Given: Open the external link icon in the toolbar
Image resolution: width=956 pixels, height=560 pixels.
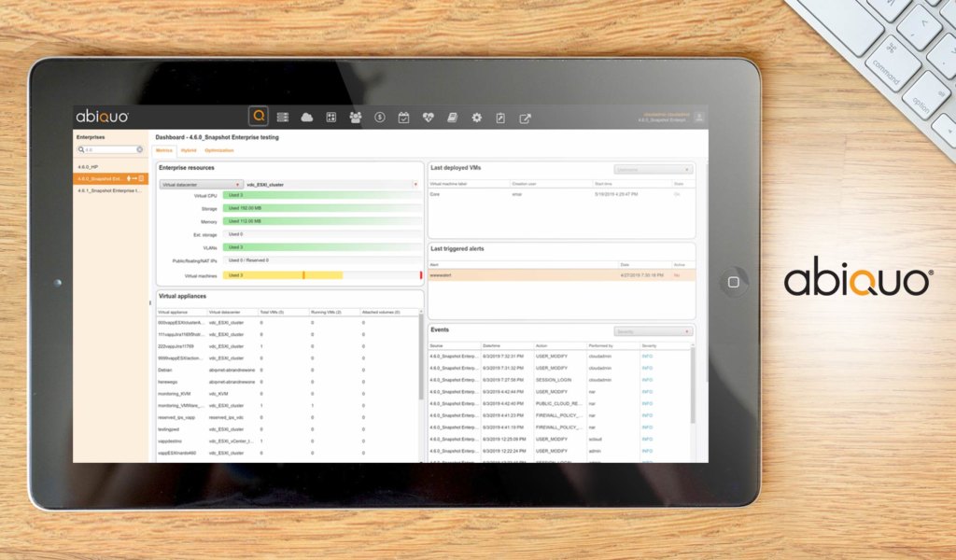Looking at the screenshot, I should point(525,117).
